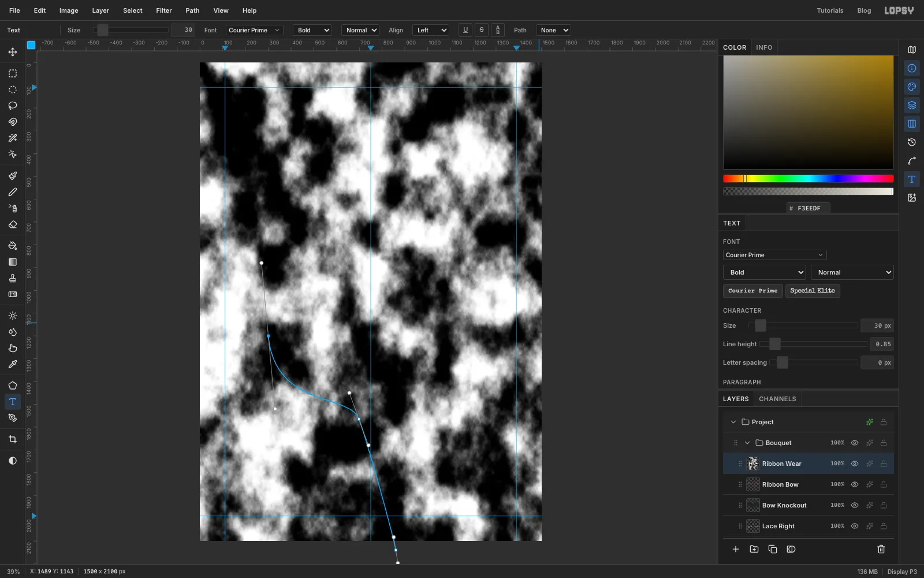
Task: Choose the Special Elite font preset button
Action: [813, 291]
